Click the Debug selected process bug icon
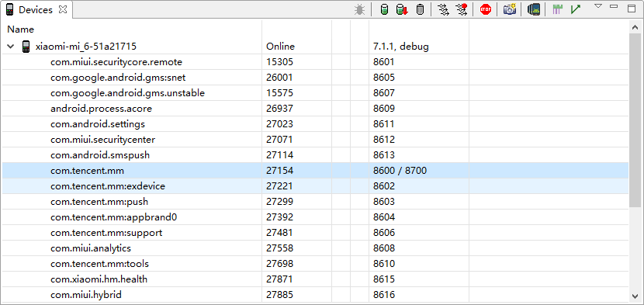The width and height of the screenshot is (644, 305). point(359,9)
